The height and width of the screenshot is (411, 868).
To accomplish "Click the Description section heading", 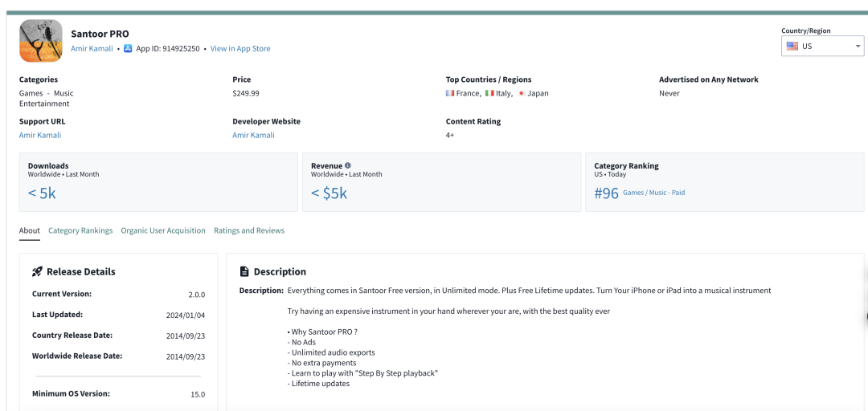I will [x=280, y=271].
